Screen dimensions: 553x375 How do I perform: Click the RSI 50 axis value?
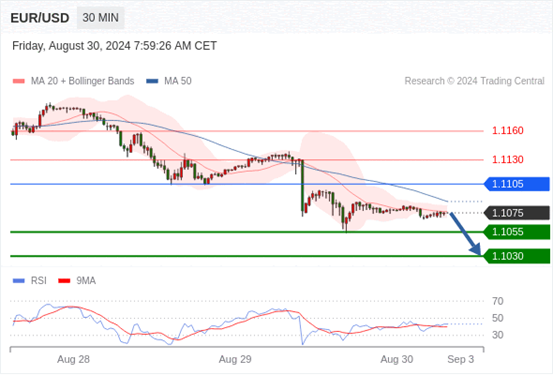498,318
